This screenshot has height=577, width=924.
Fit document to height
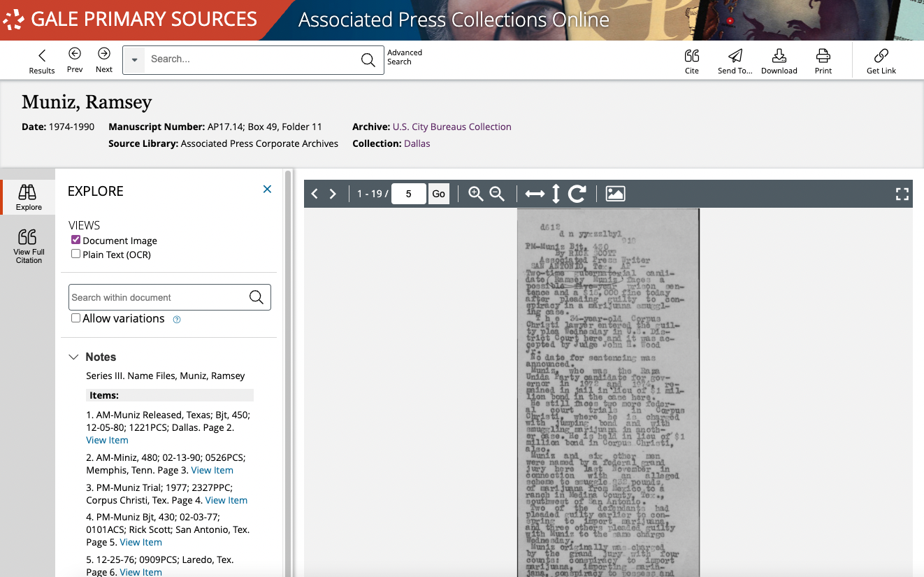point(556,194)
